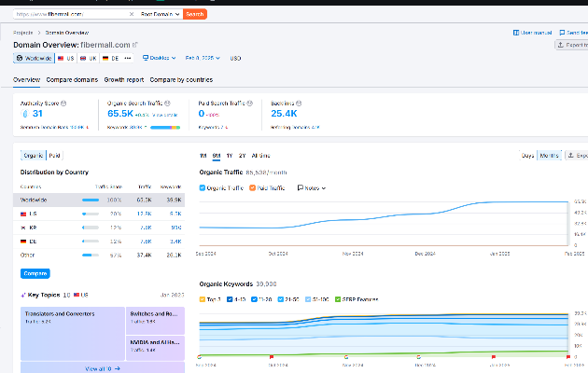
Task: Switch to the Compare domains tab
Action: click(x=72, y=80)
